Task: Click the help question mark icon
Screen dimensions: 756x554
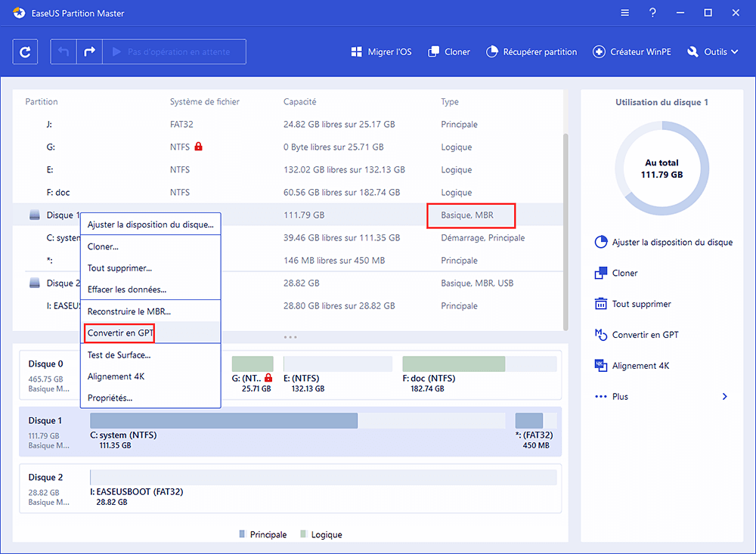Action: pyautogui.click(x=652, y=13)
